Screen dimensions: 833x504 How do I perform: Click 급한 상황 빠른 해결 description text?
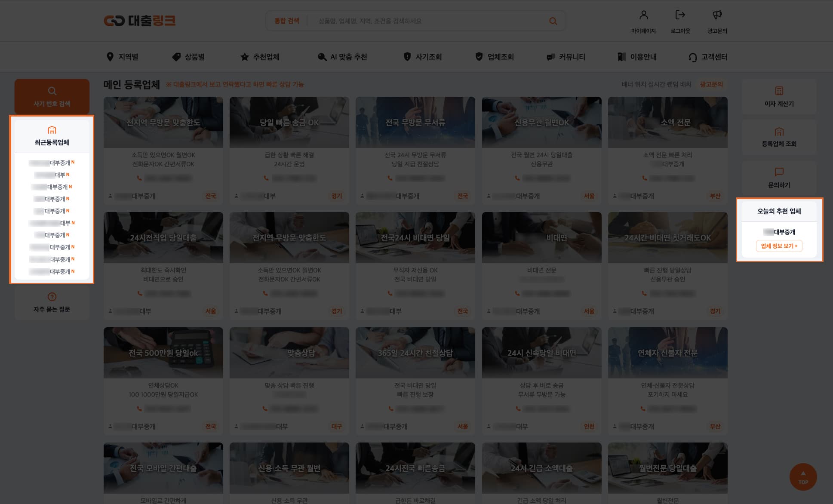pyautogui.click(x=289, y=155)
